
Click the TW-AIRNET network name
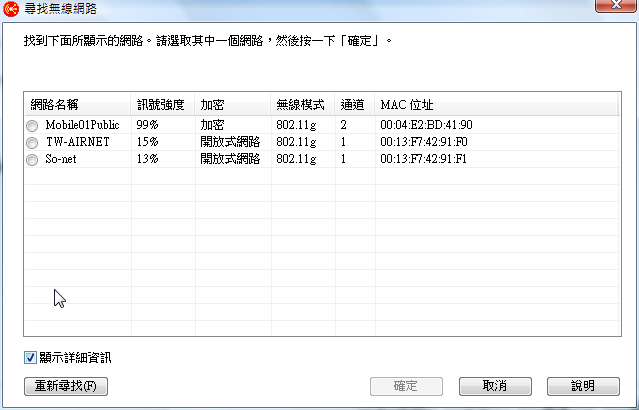77,142
